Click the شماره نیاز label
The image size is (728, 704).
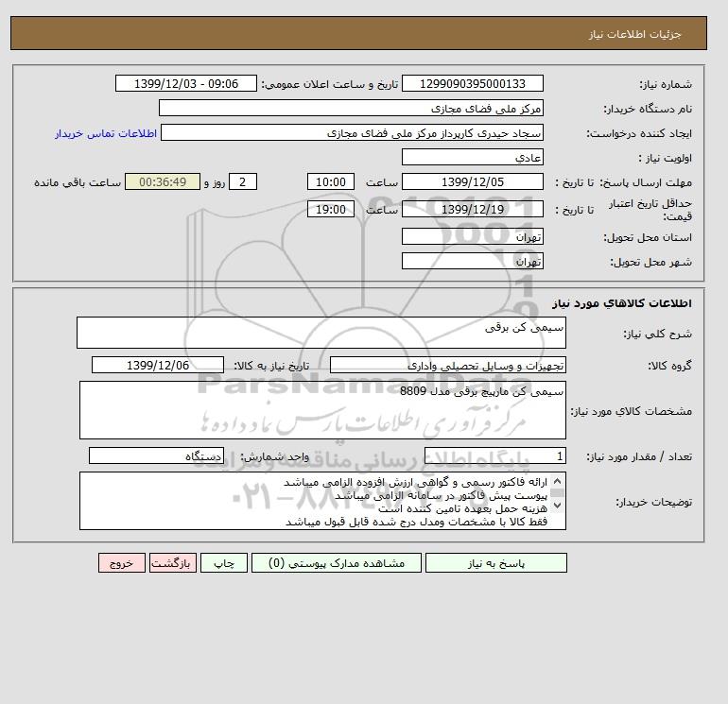coord(666,84)
